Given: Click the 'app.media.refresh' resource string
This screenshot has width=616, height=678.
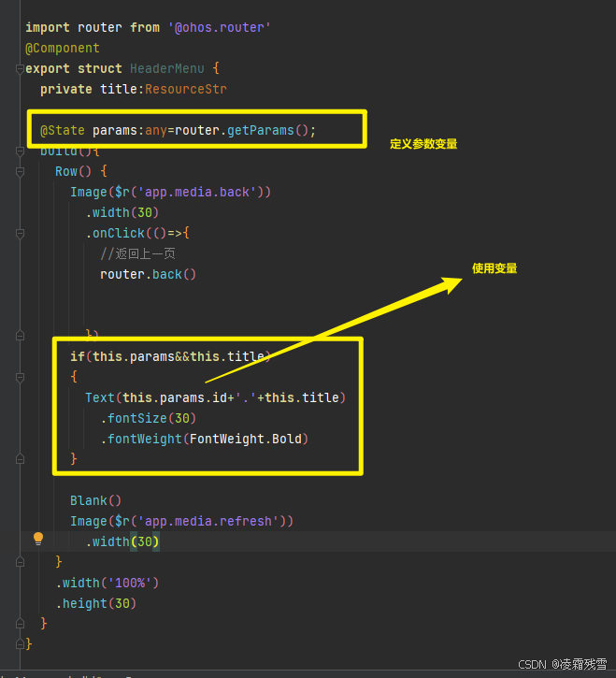Looking at the screenshot, I should click(208, 522).
